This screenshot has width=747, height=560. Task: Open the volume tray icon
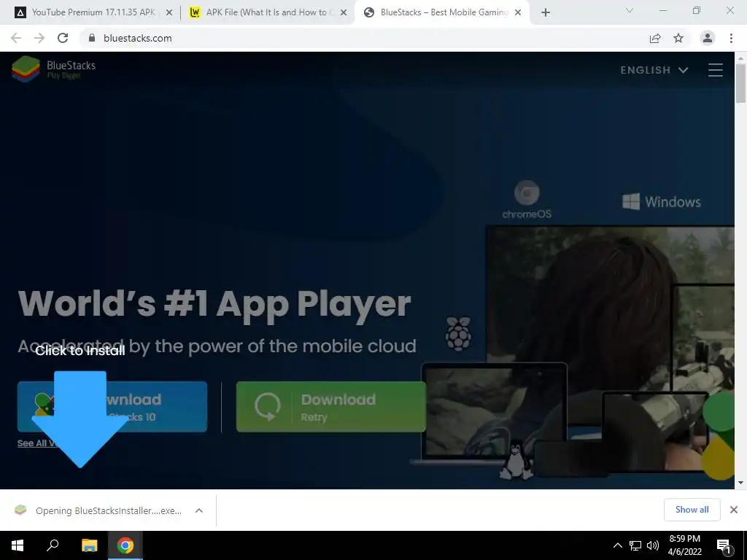(x=653, y=545)
